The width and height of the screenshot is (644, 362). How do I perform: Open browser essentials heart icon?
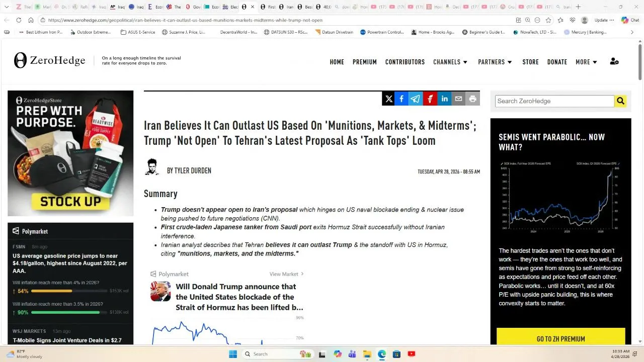[573, 20]
